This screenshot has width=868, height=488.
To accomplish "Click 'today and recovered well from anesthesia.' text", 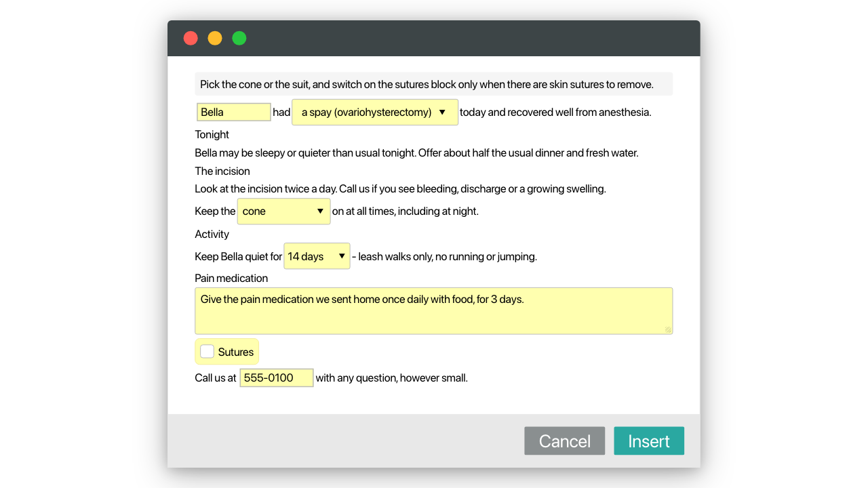I will click(555, 112).
